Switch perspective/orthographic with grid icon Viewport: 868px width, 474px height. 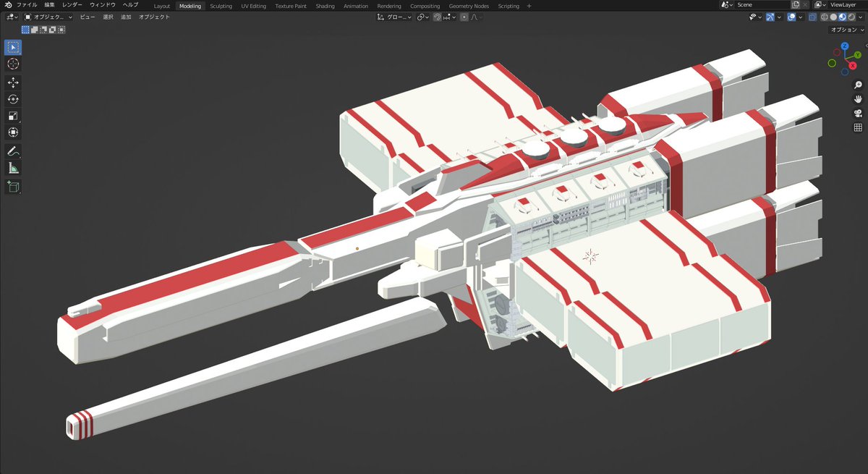[858, 128]
